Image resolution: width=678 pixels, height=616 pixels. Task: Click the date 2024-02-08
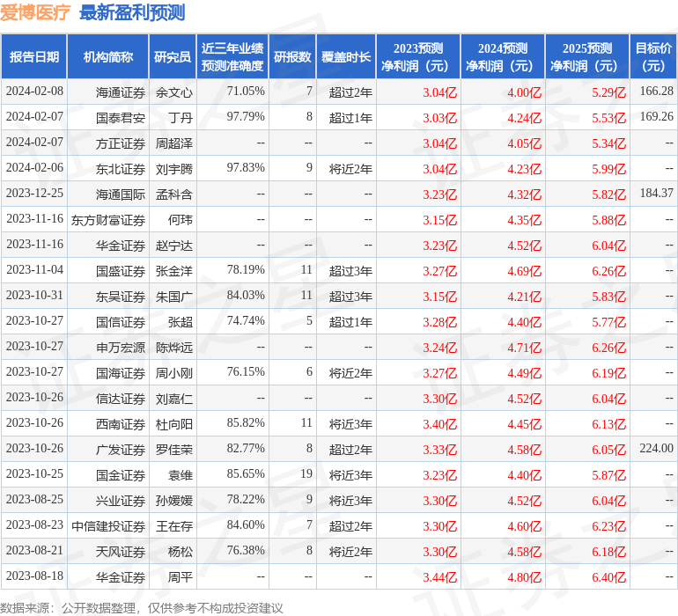click(x=34, y=92)
